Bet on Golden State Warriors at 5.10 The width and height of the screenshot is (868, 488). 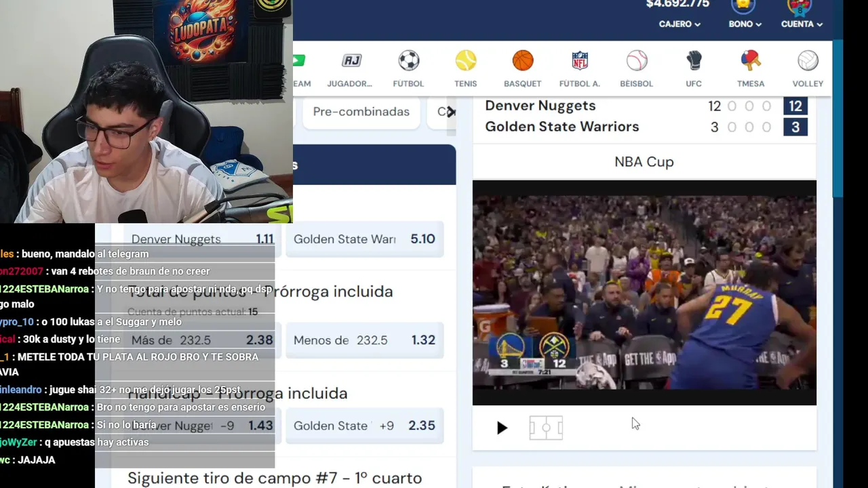[365, 239]
